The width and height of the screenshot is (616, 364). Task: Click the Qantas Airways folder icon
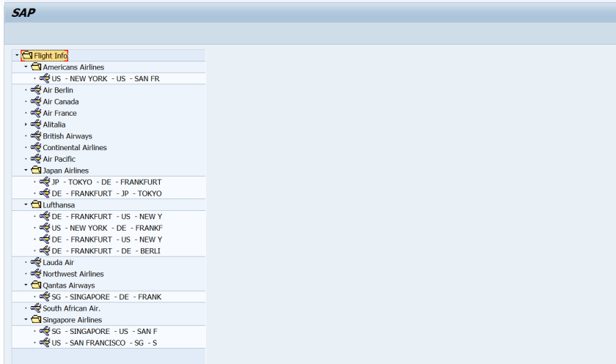[x=36, y=285]
